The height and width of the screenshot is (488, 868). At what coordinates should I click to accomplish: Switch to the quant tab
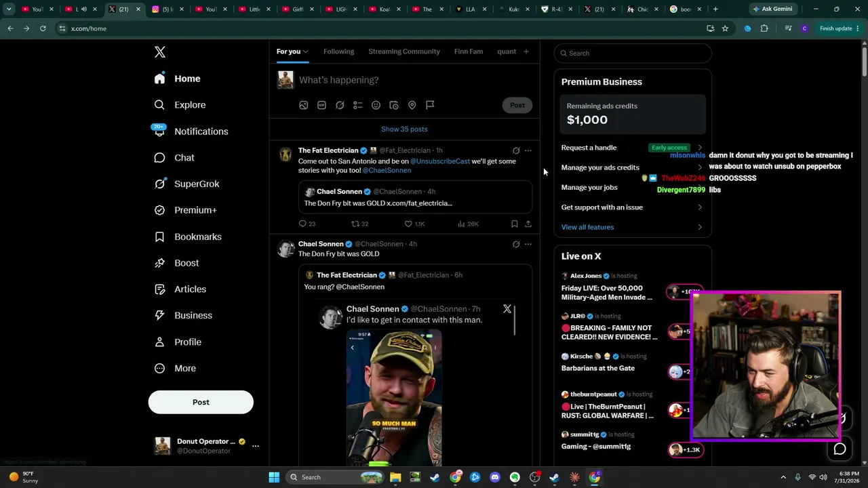[507, 52]
